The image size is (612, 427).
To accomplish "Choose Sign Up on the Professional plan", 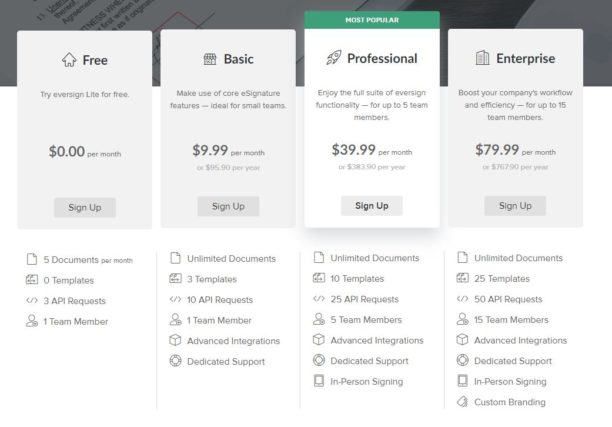I will click(x=371, y=206).
